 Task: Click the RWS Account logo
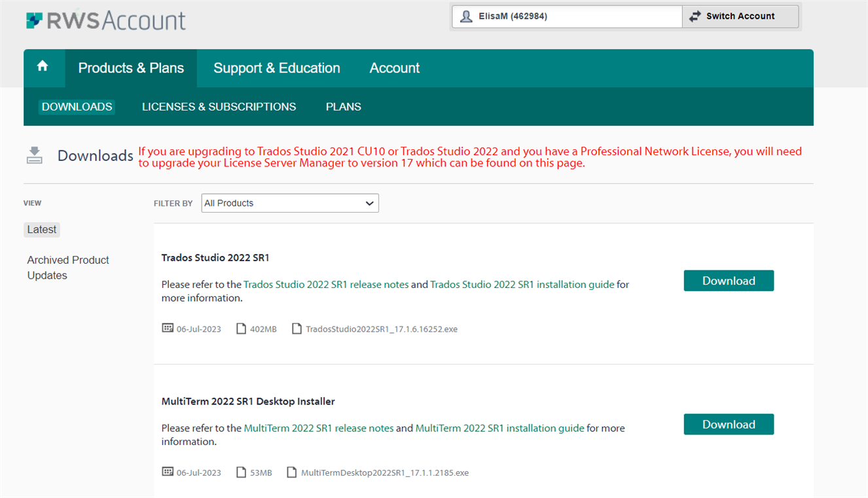click(x=106, y=20)
